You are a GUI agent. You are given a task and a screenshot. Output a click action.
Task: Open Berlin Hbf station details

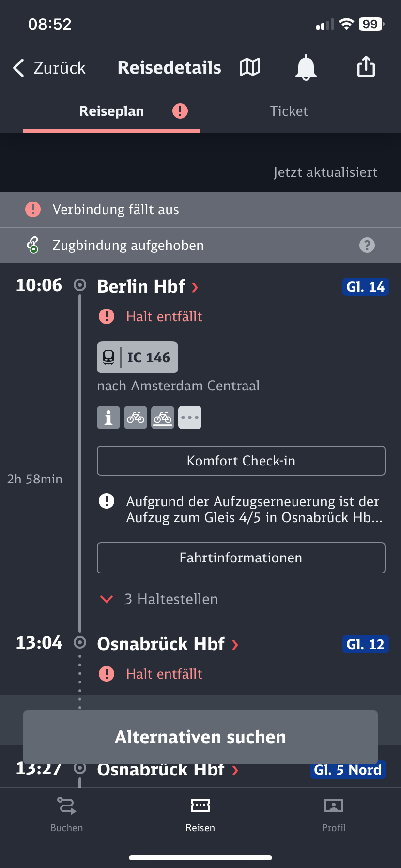[x=148, y=287]
